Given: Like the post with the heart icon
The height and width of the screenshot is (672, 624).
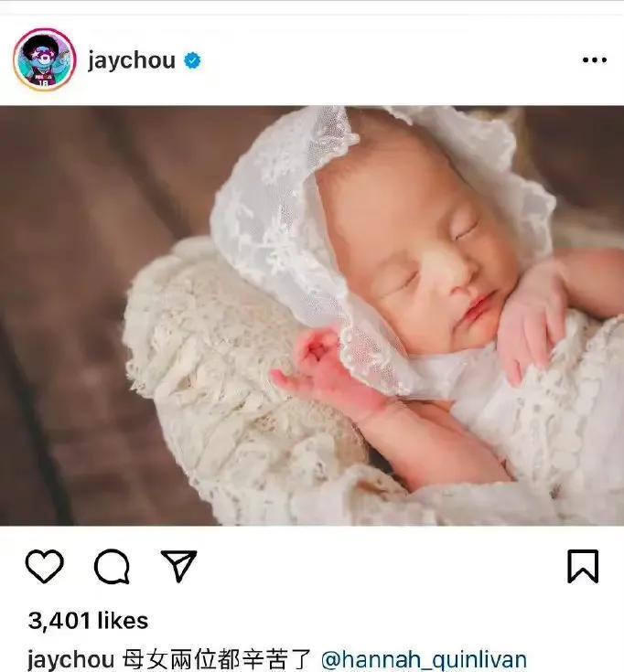Looking at the screenshot, I should 45,566.
